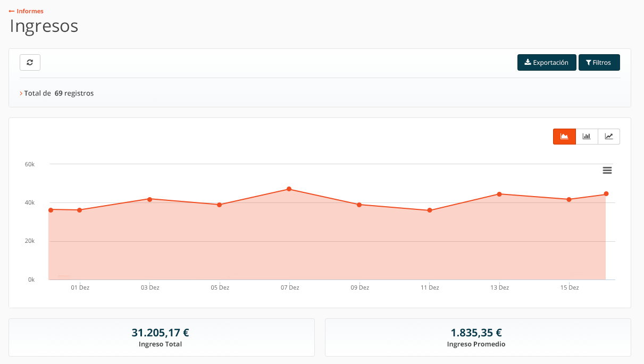Screen dimensions: 644x364
Task: Click the data point at 05 Dez
Action: 220,205
